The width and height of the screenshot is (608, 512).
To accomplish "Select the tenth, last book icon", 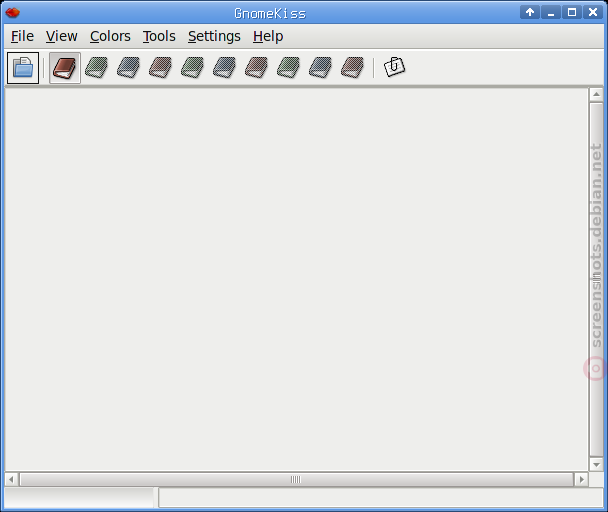I will [352, 67].
